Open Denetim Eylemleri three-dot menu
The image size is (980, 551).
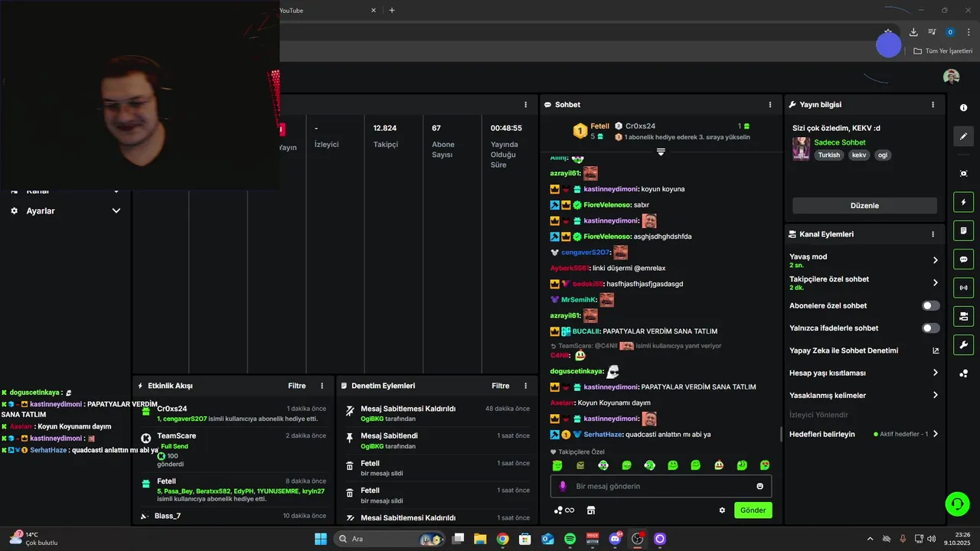coord(525,386)
